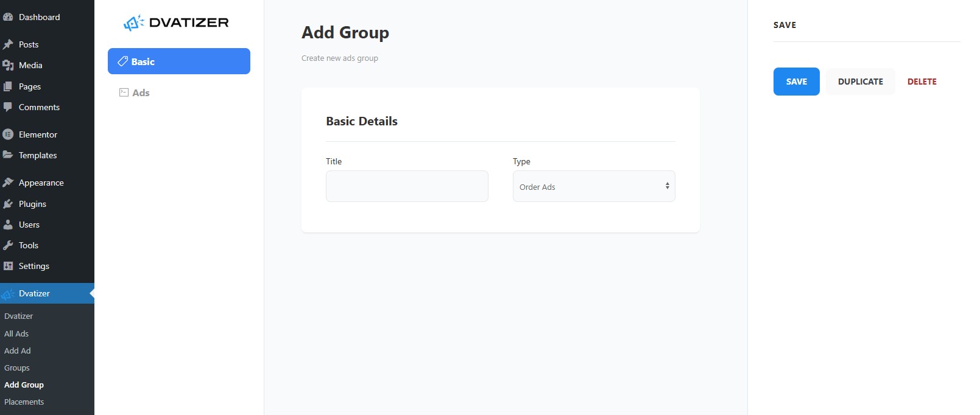Switch to the Basic tab
This screenshot has width=980, height=415.
179,61
